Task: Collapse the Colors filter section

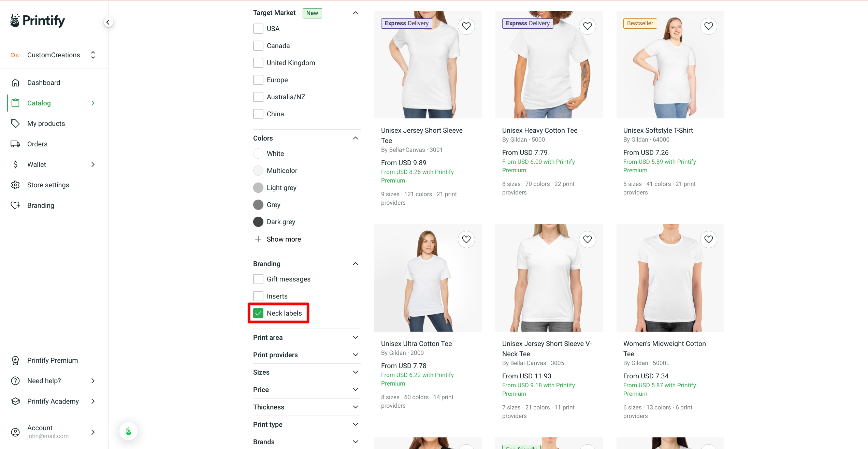Action: coord(355,138)
